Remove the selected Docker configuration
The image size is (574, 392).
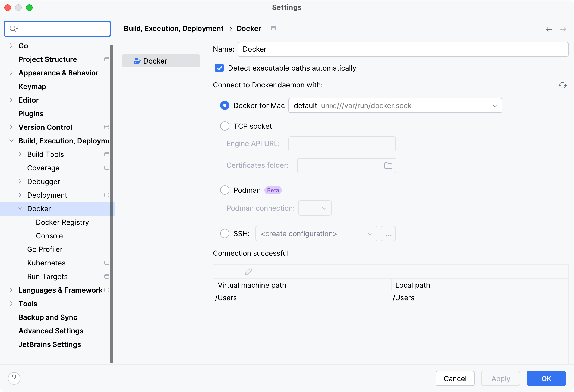(136, 45)
